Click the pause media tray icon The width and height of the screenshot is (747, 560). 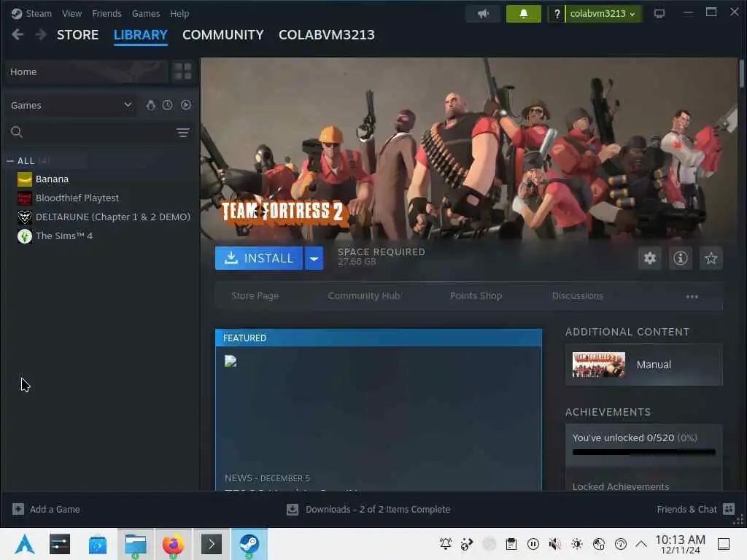pyautogui.click(x=533, y=544)
